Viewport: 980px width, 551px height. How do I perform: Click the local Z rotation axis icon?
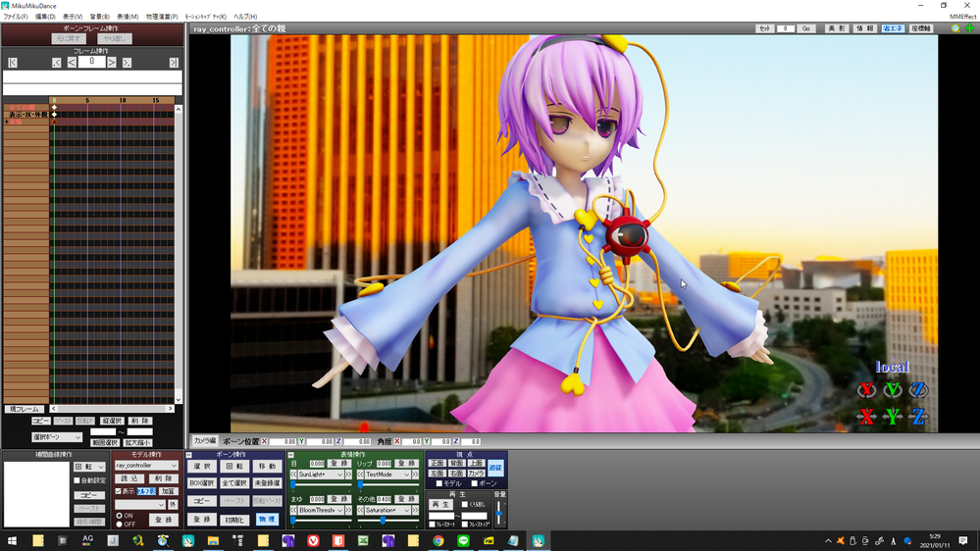coord(918,390)
